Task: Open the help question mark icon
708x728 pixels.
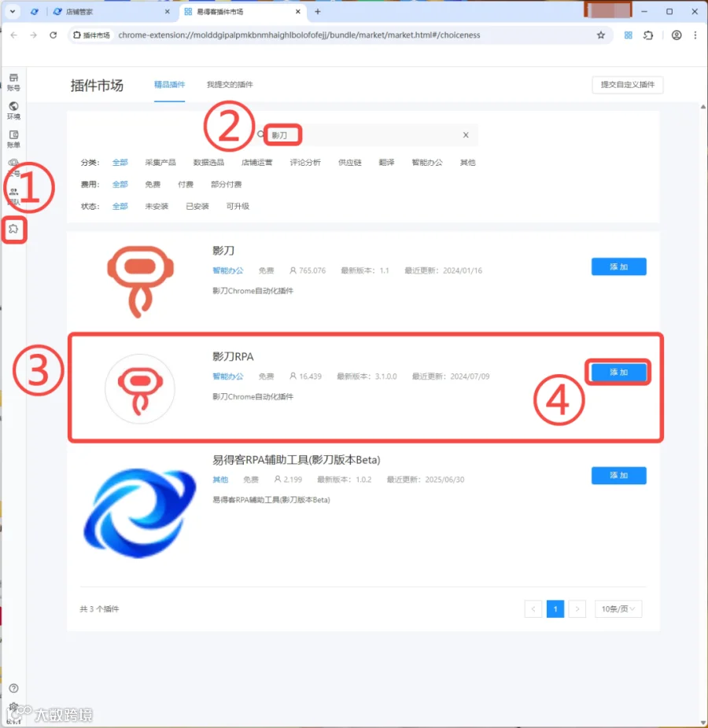Action: coord(14,688)
